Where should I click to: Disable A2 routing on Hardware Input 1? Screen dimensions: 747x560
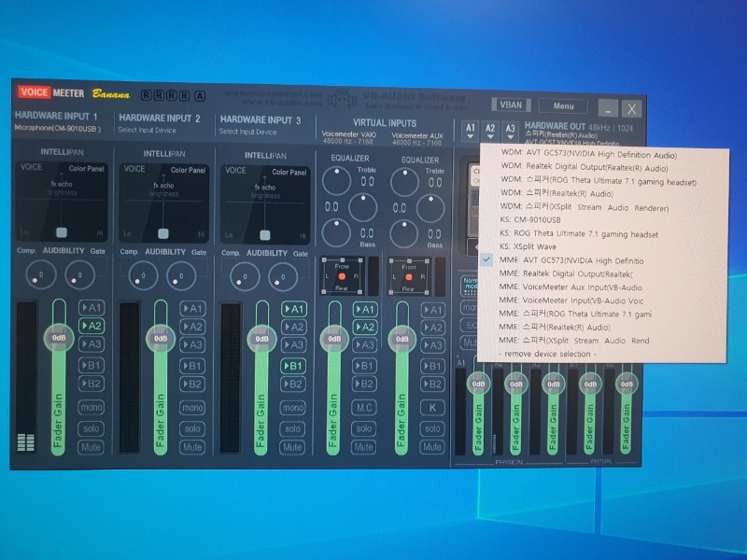point(92,326)
